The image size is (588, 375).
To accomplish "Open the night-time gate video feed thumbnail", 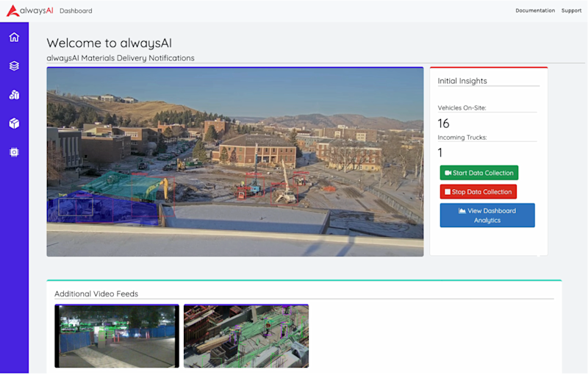I will coord(117,336).
